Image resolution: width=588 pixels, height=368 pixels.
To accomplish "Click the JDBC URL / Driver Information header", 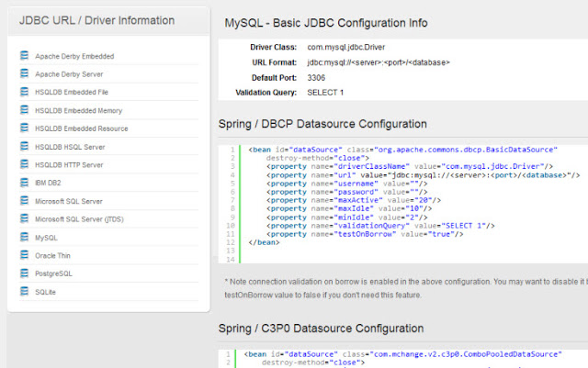I will point(96,21).
